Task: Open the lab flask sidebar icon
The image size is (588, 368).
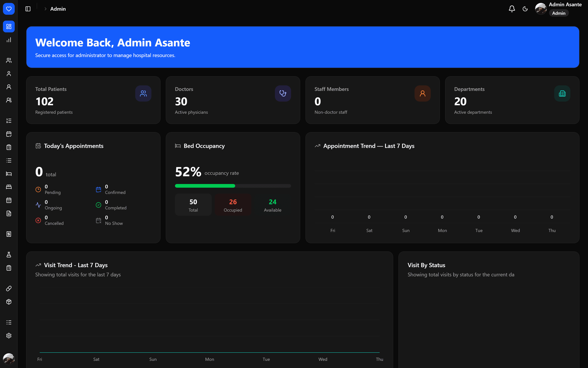Action: (x=9, y=255)
